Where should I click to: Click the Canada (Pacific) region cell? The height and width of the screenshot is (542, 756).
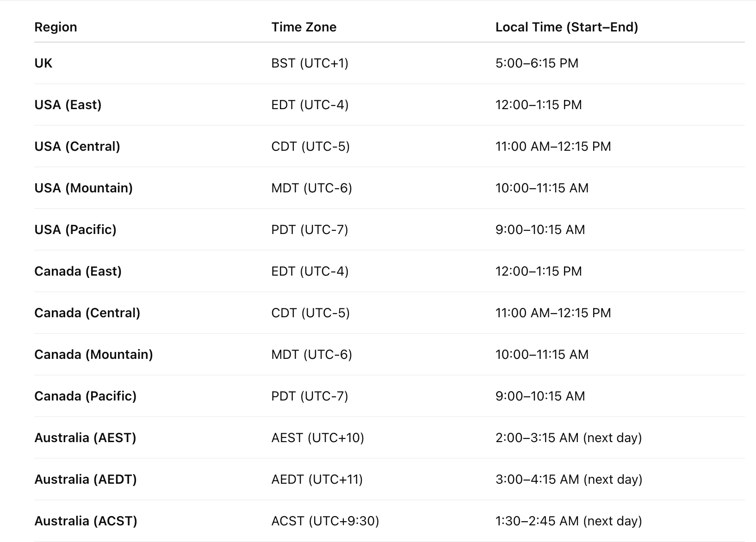pos(85,396)
